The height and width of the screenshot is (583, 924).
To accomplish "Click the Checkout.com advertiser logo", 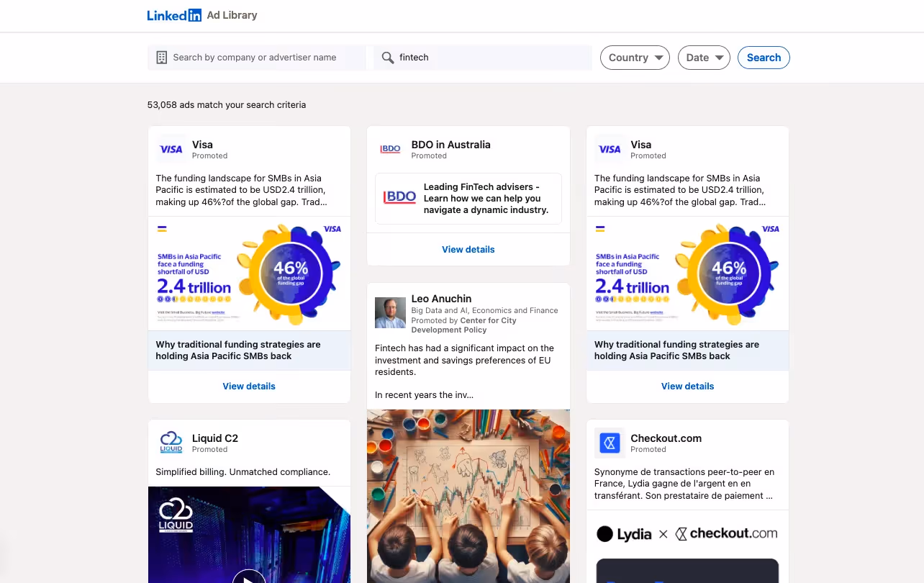I will click(610, 443).
